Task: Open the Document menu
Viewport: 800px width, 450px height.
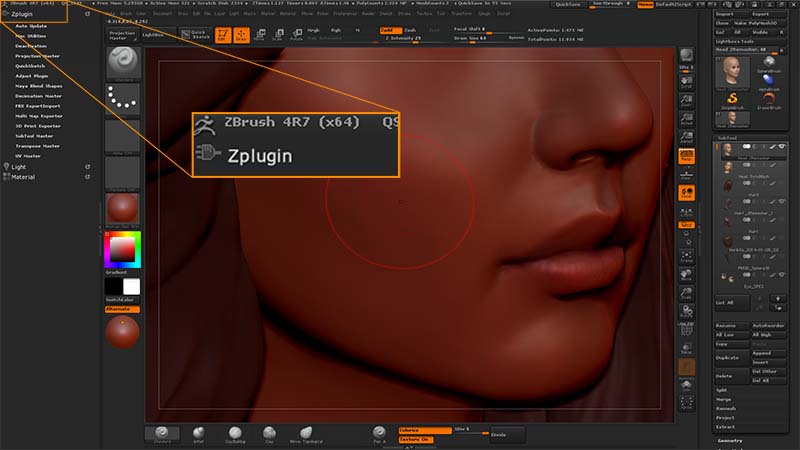Action: [x=163, y=14]
